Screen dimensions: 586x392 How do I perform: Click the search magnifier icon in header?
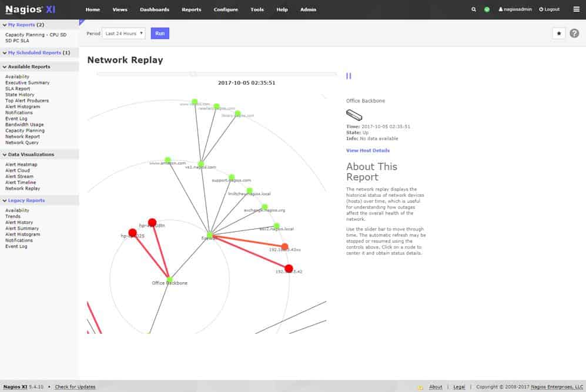pos(474,9)
